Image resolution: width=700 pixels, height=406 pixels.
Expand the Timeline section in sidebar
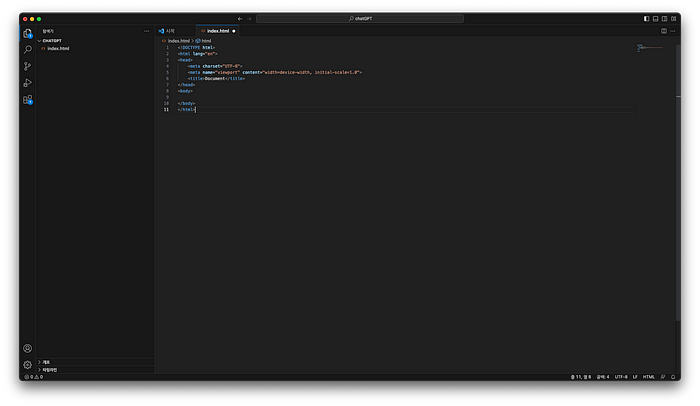pyautogui.click(x=48, y=369)
